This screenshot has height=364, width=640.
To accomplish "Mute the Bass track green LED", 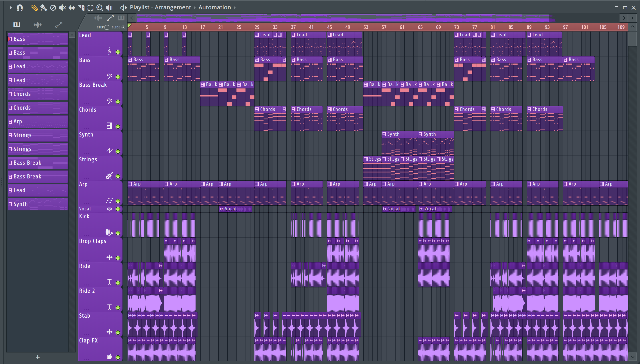I will click(118, 77).
